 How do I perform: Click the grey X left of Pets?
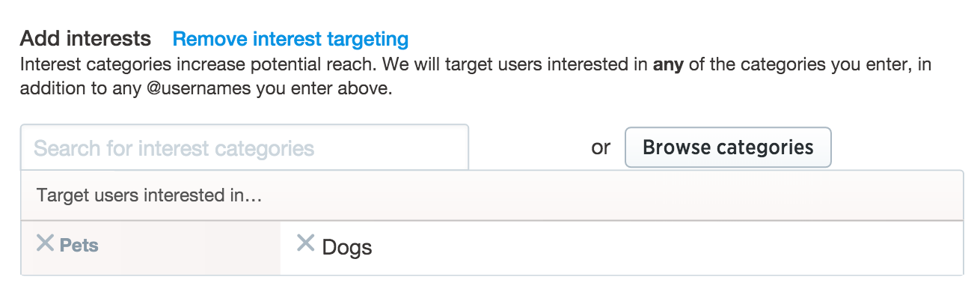point(46,243)
